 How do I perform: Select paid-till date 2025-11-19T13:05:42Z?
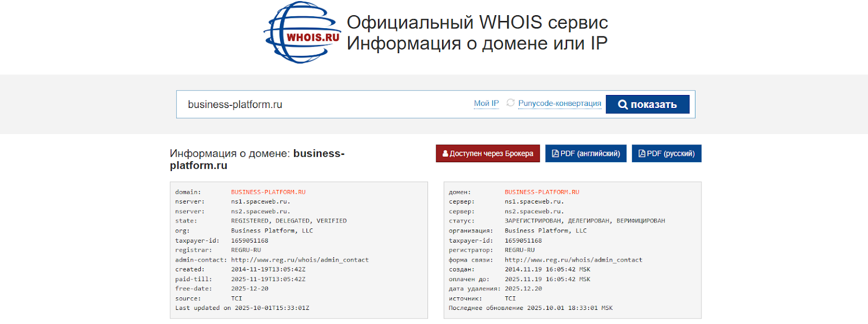pos(269,279)
